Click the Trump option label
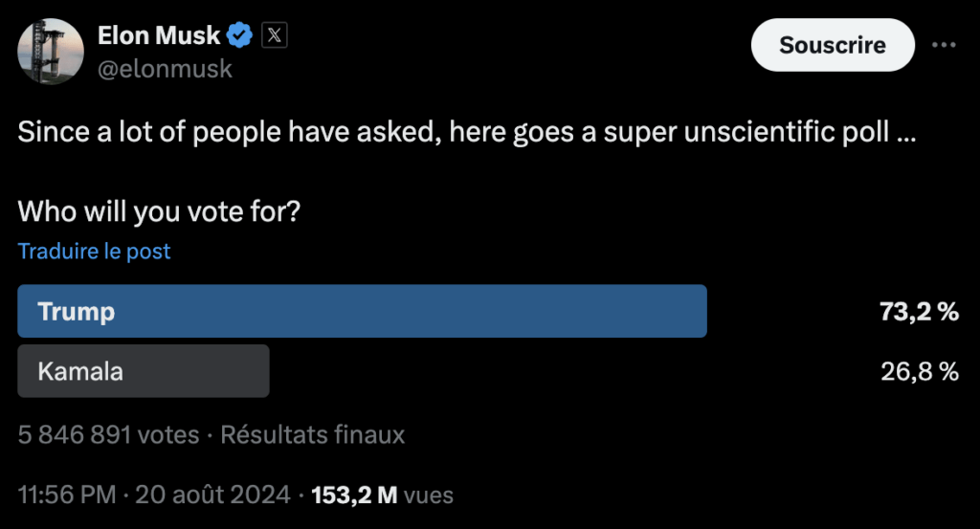This screenshot has height=529, width=980. coord(77,311)
